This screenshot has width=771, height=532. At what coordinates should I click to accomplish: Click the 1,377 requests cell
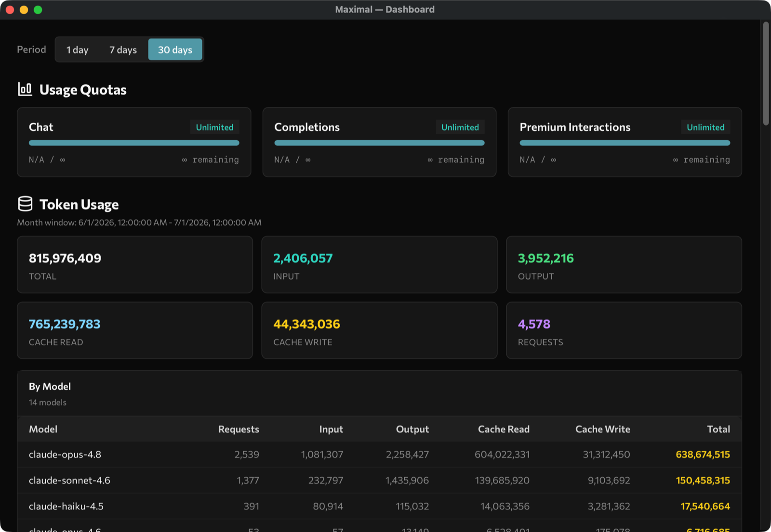(x=248, y=480)
